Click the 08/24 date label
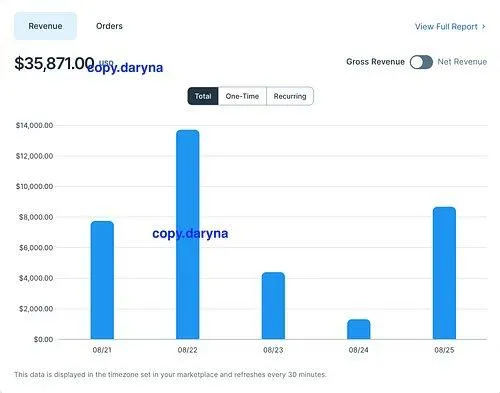The image size is (500, 393). (x=359, y=350)
